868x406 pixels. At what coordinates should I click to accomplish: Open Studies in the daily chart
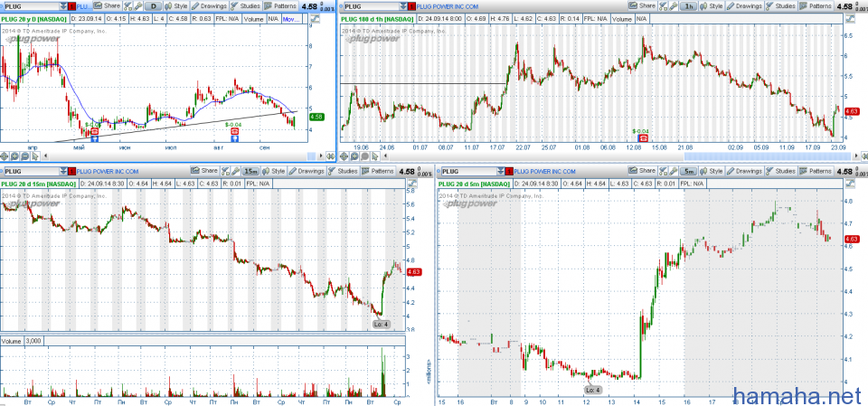click(x=246, y=6)
